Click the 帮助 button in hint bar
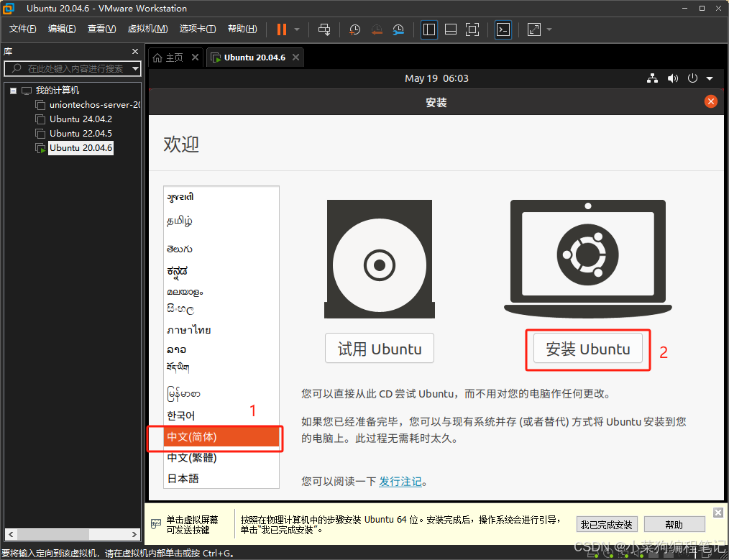 (674, 525)
